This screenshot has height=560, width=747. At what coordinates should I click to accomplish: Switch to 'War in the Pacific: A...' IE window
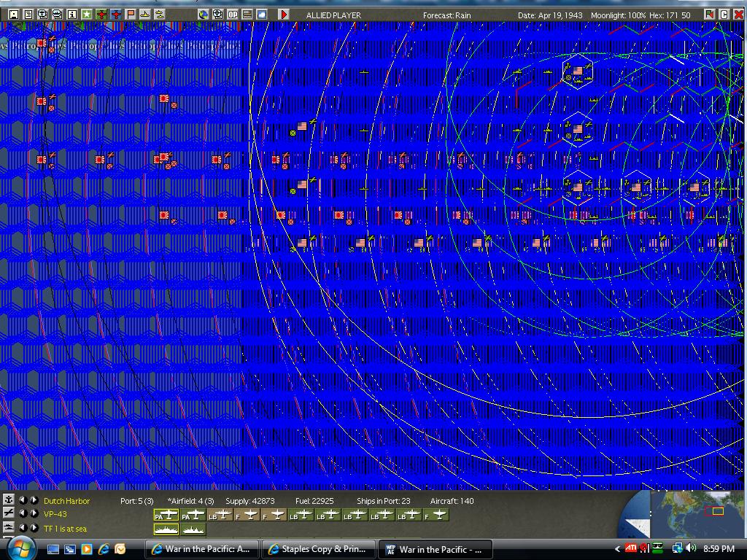coord(201,549)
